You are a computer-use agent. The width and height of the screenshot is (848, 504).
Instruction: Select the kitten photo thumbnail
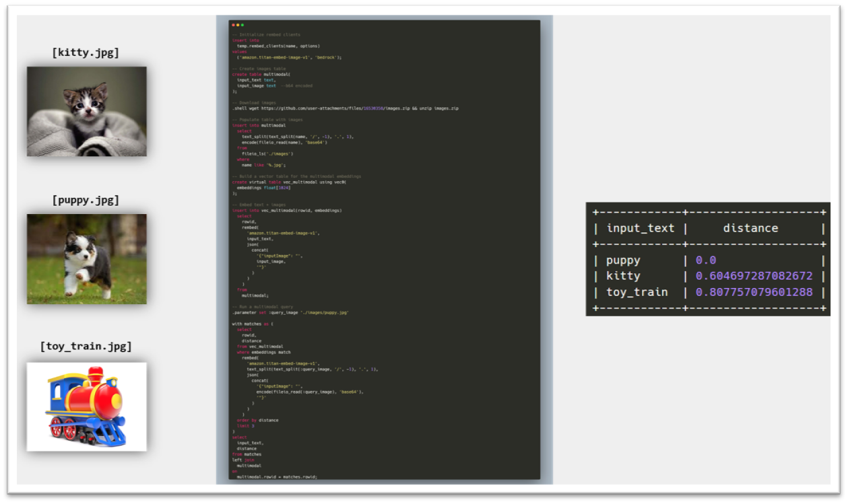click(86, 111)
